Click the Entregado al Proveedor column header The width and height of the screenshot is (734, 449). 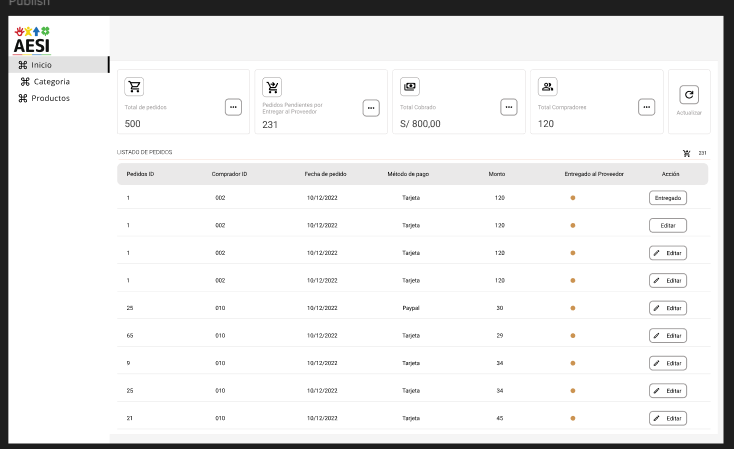(x=594, y=174)
